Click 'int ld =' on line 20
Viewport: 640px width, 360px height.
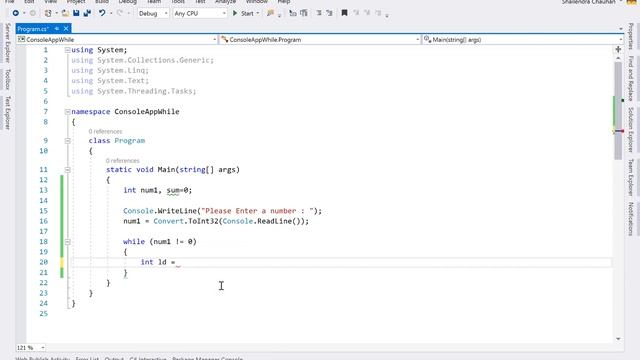158,262
